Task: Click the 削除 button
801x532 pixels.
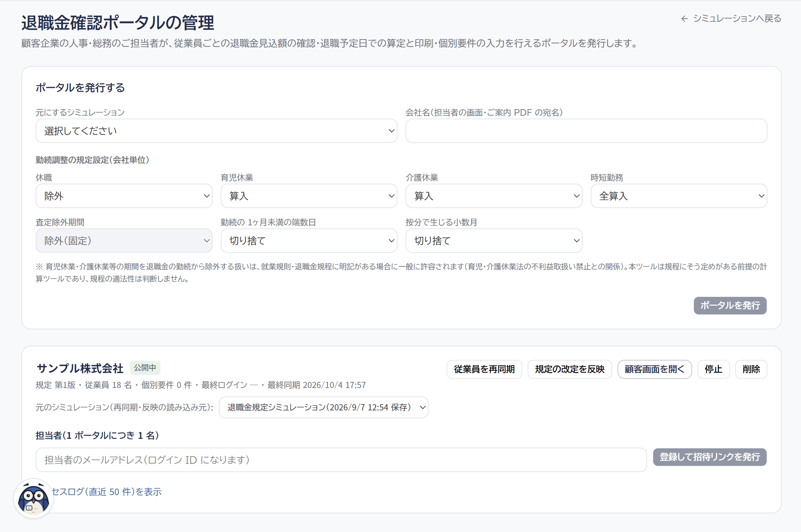Action: pos(751,369)
